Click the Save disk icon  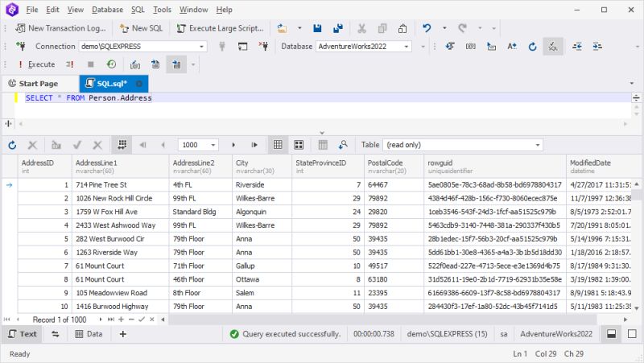317,28
